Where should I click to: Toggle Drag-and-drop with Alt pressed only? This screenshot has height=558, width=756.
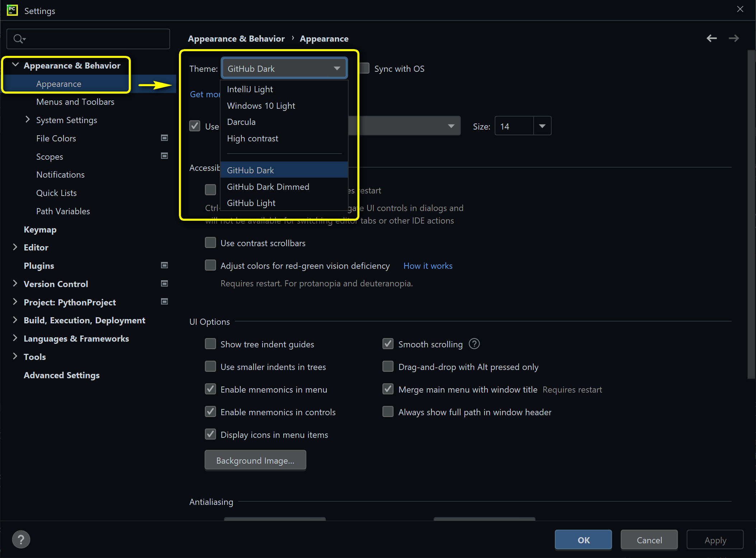(x=387, y=366)
